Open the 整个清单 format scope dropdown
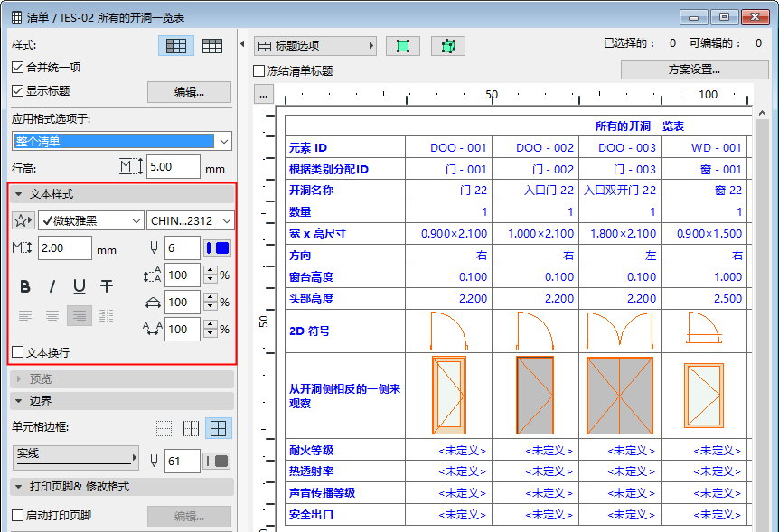 [122, 141]
